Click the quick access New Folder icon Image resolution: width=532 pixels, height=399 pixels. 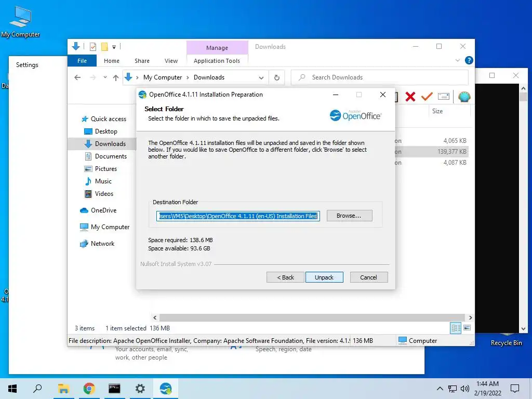(x=104, y=47)
